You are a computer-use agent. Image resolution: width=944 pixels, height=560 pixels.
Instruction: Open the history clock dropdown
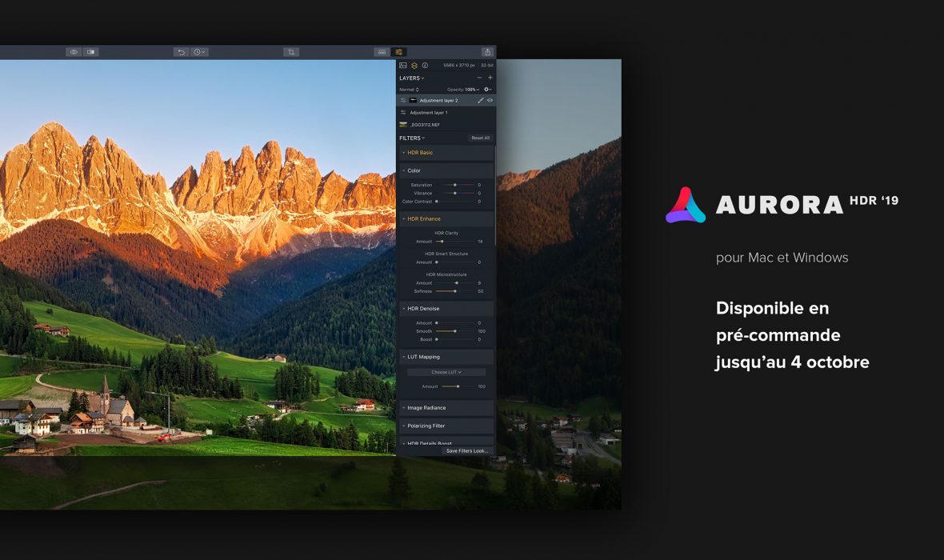pos(199,52)
